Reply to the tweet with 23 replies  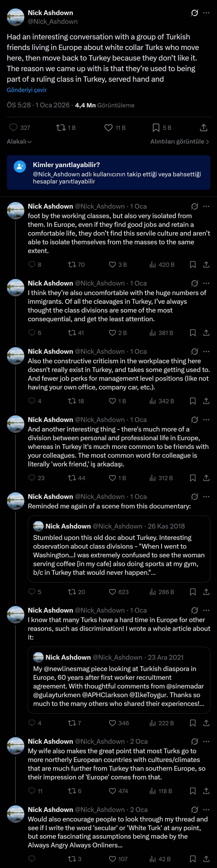[x=32, y=477]
